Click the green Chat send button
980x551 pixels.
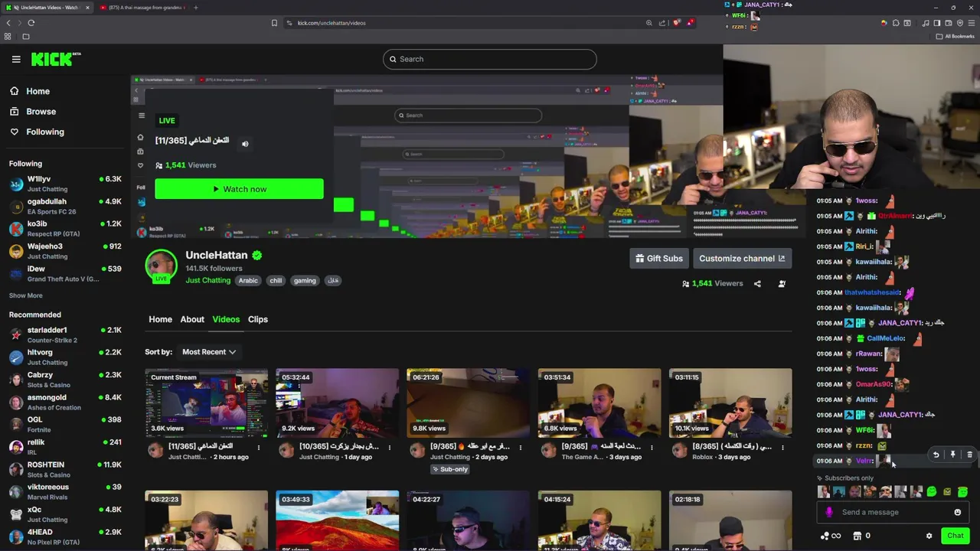tap(955, 536)
